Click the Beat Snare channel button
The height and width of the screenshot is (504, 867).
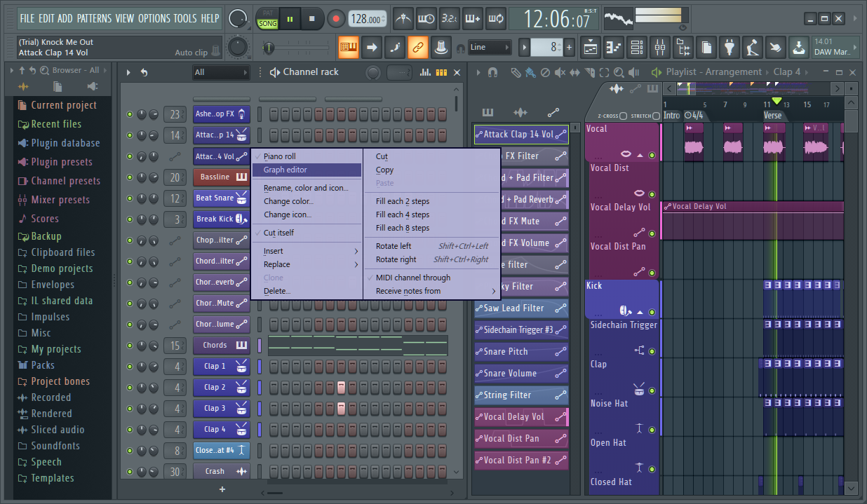coord(222,198)
